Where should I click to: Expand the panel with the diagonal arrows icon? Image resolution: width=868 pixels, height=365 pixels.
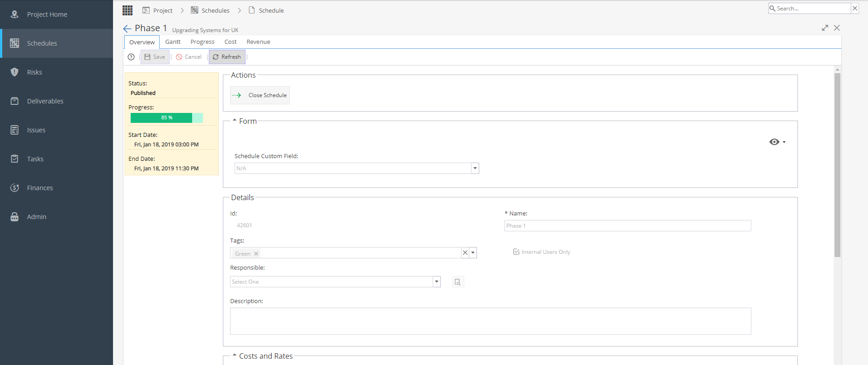(825, 28)
